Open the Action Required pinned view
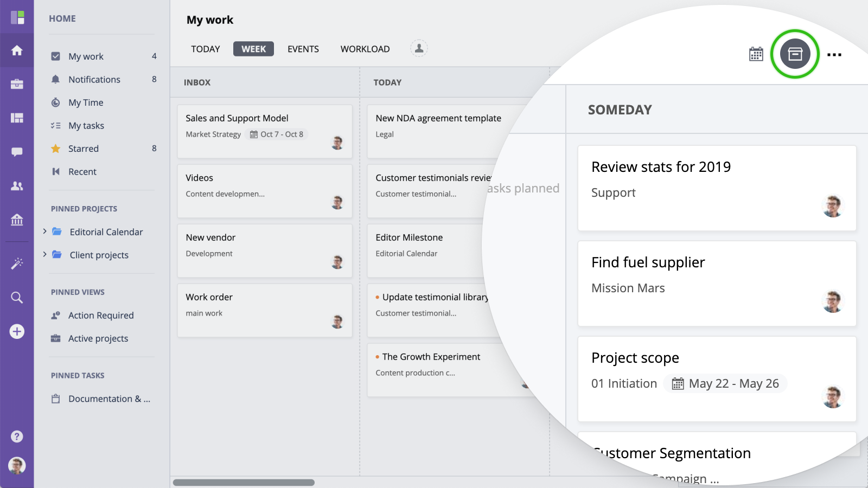The height and width of the screenshot is (488, 868). pyautogui.click(x=101, y=315)
